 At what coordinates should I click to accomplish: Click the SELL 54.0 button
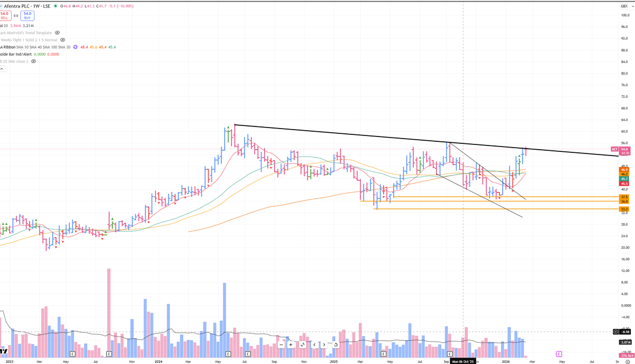5,15
